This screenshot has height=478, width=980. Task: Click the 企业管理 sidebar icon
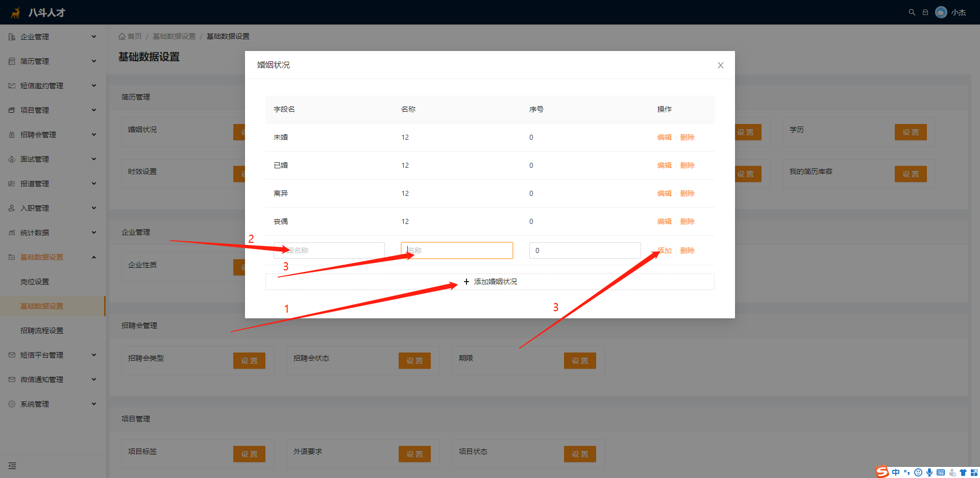tap(12, 37)
